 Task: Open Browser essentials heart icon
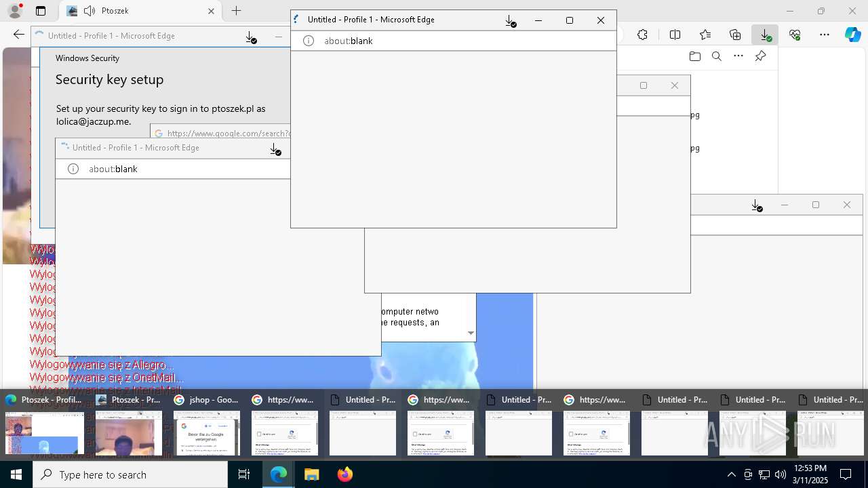(x=795, y=35)
